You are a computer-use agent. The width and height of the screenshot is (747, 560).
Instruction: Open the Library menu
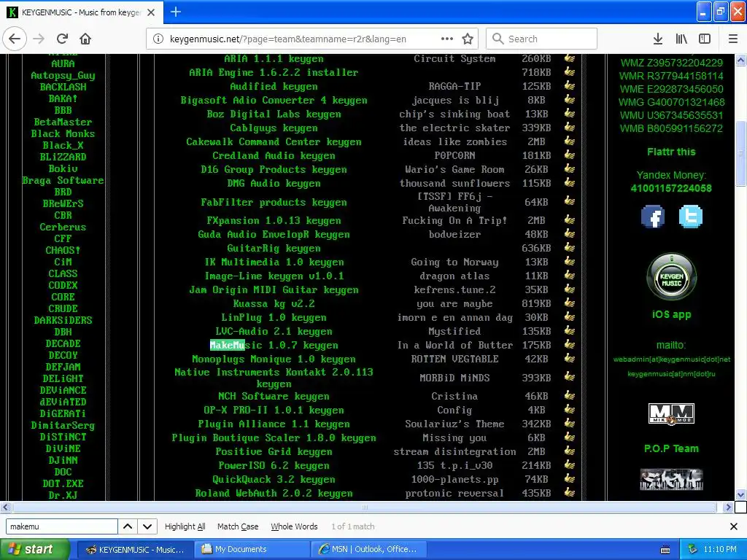(681, 39)
